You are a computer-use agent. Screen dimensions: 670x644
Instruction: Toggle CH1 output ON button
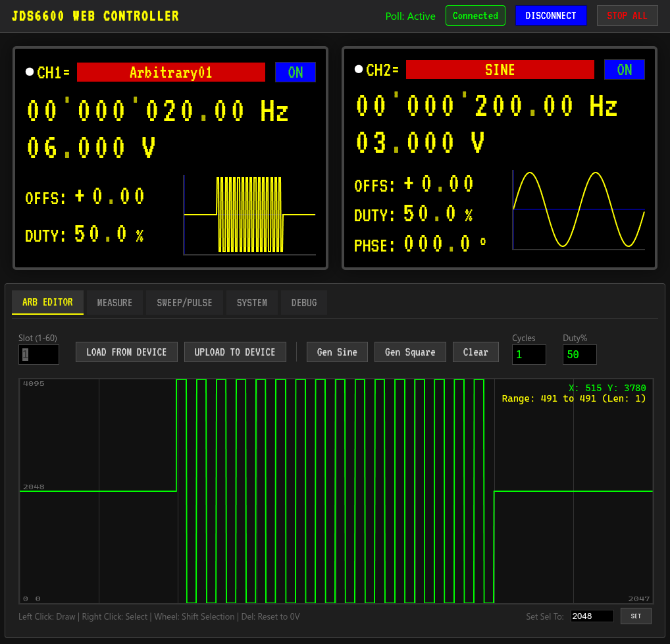coord(296,72)
